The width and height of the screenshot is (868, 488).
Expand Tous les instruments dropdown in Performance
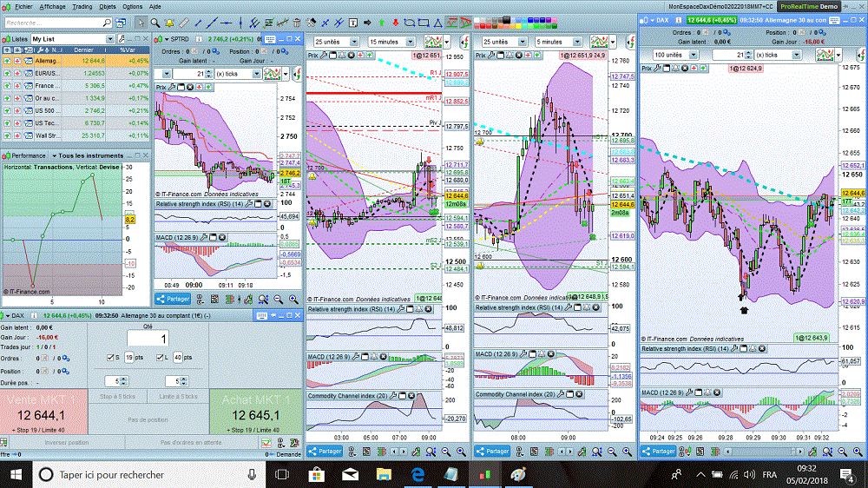54,155
